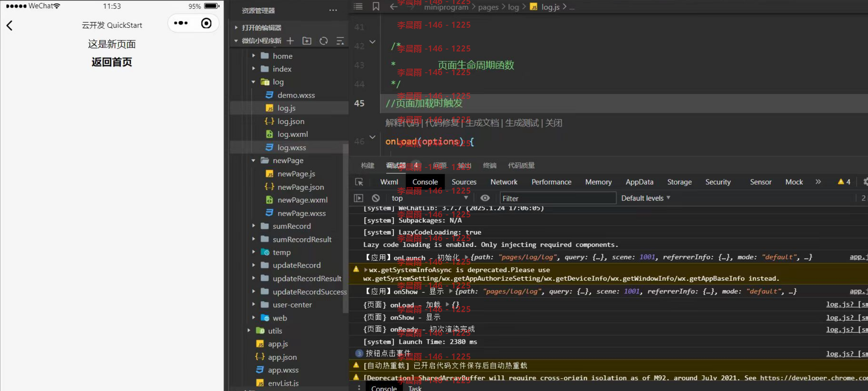Image resolution: width=868 pixels, height=391 pixels.
Task: Open the AppData tab
Action: click(640, 182)
